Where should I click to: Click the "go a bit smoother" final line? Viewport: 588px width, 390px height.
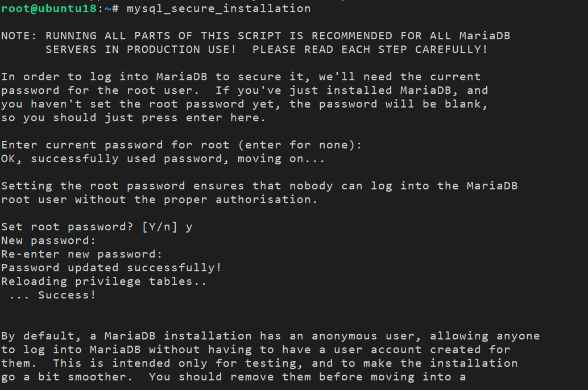(x=233, y=377)
